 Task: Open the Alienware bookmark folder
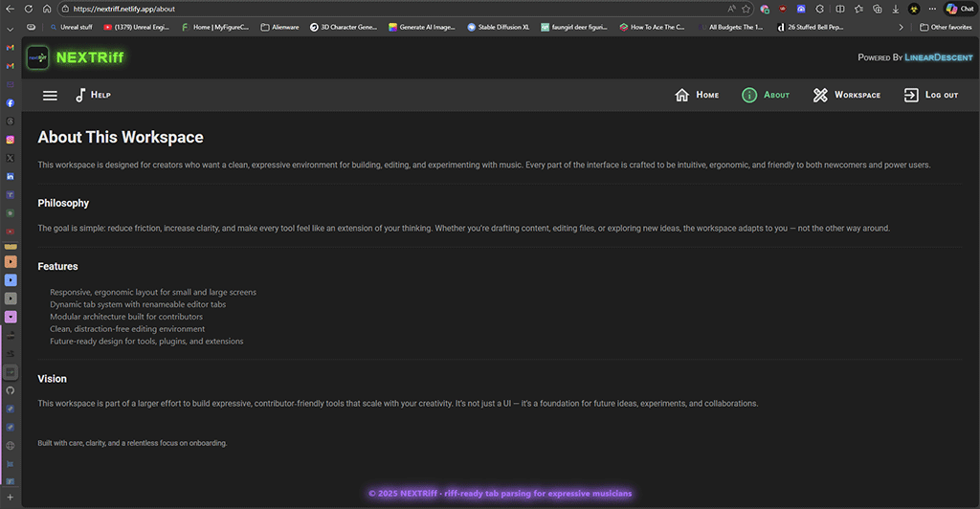[279, 28]
